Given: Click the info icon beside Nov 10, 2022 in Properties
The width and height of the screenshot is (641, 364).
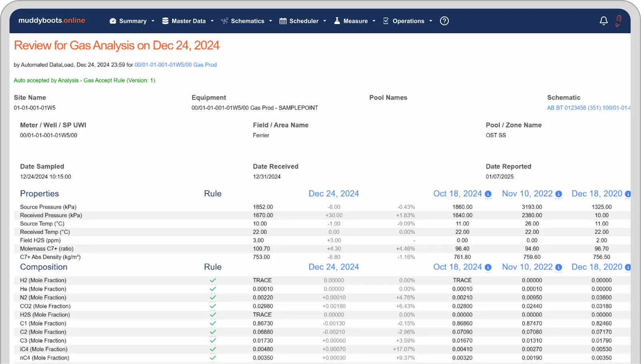Looking at the screenshot, I should [x=559, y=194].
